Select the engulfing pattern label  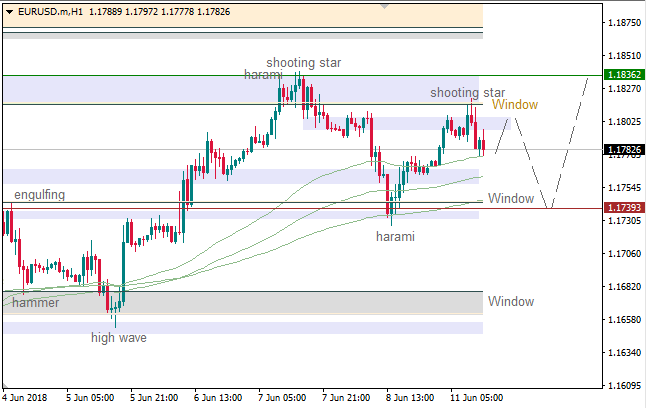pos(39,195)
